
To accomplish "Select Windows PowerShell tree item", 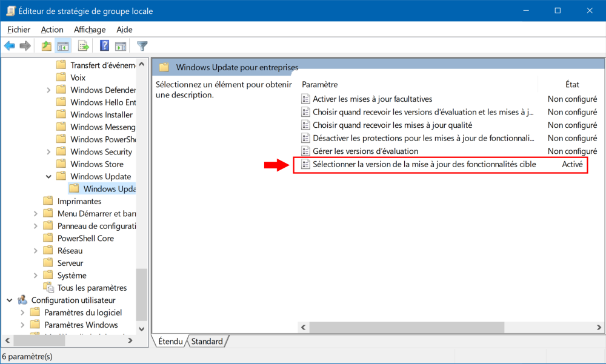I will pyautogui.click(x=103, y=139).
